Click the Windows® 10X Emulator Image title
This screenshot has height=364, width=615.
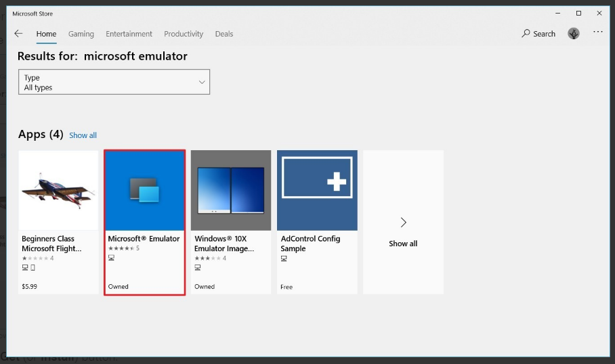click(224, 244)
